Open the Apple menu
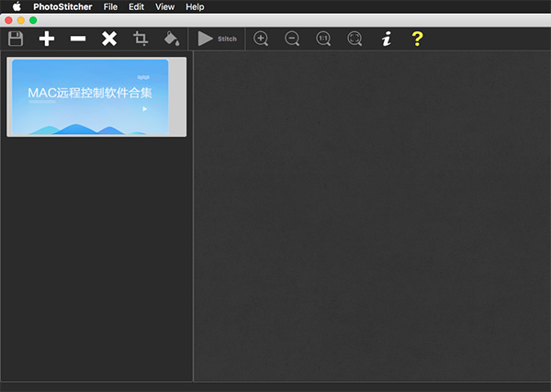 point(17,6)
